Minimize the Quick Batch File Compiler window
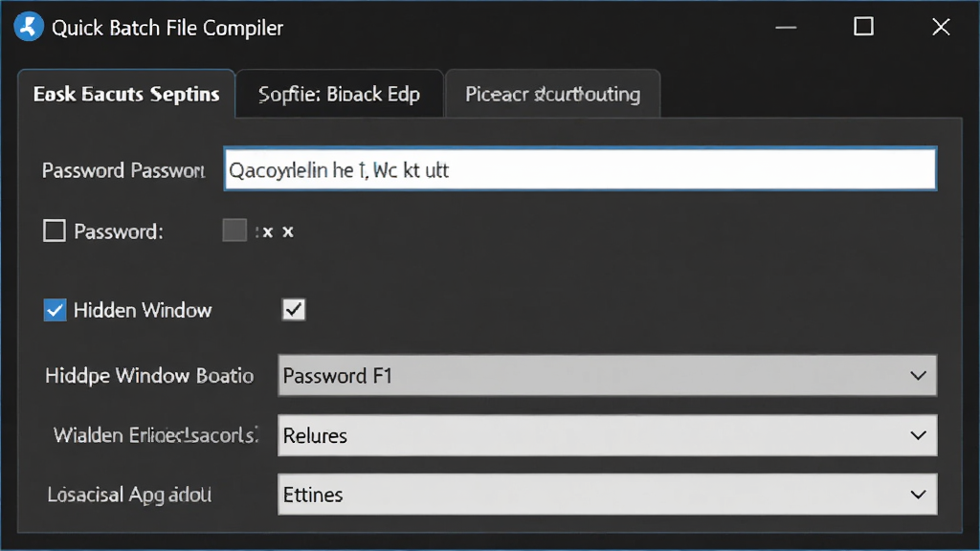980x551 pixels. 786,28
